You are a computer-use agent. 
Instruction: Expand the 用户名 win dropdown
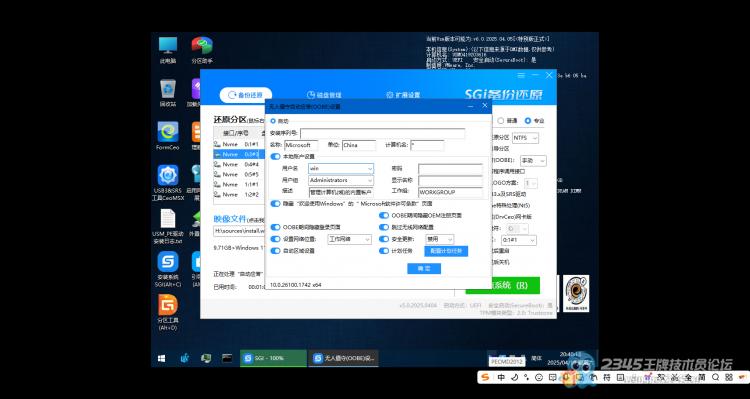pos(341,168)
